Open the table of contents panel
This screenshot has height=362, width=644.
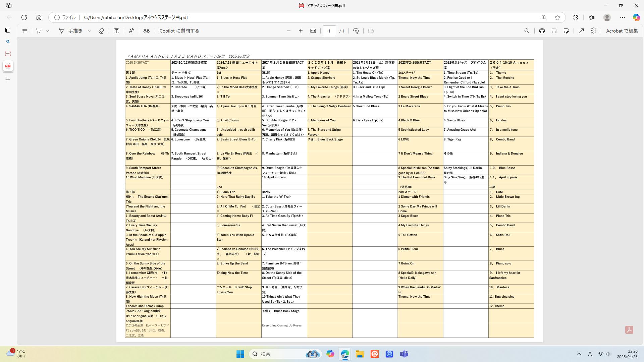(x=24, y=31)
